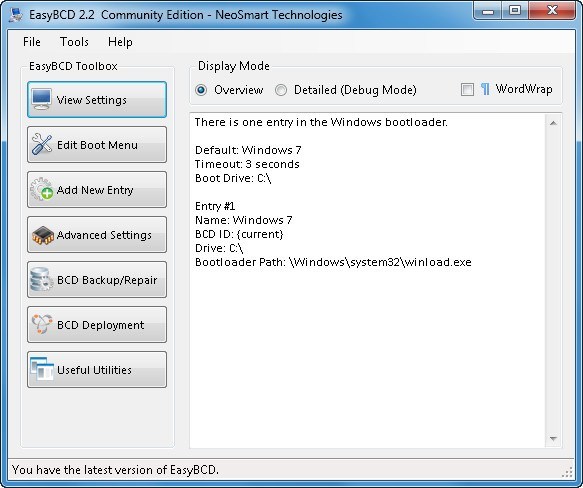Click the View Settings monitor icon
This screenshot has width=583, height=488.
tap(41, 99)
